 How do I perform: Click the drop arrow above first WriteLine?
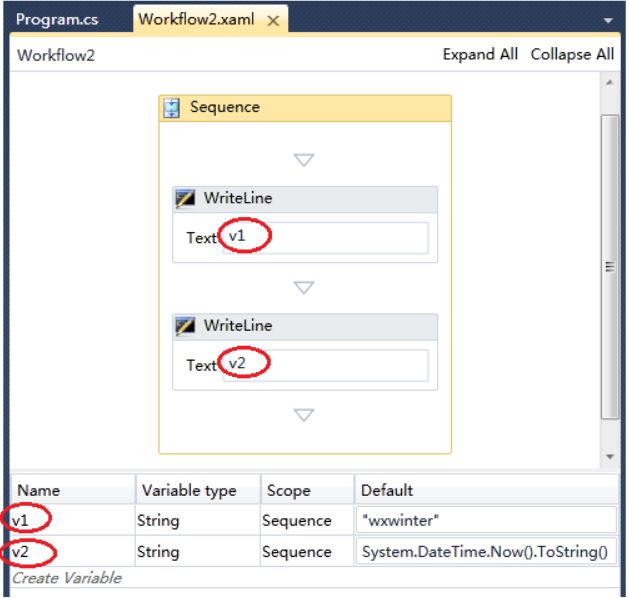coord(304,160)
